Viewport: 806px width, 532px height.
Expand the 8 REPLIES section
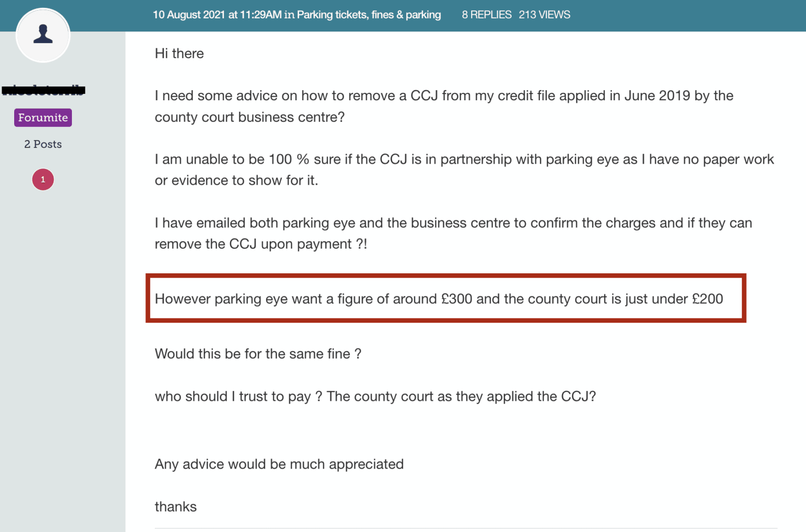point(486,15)
